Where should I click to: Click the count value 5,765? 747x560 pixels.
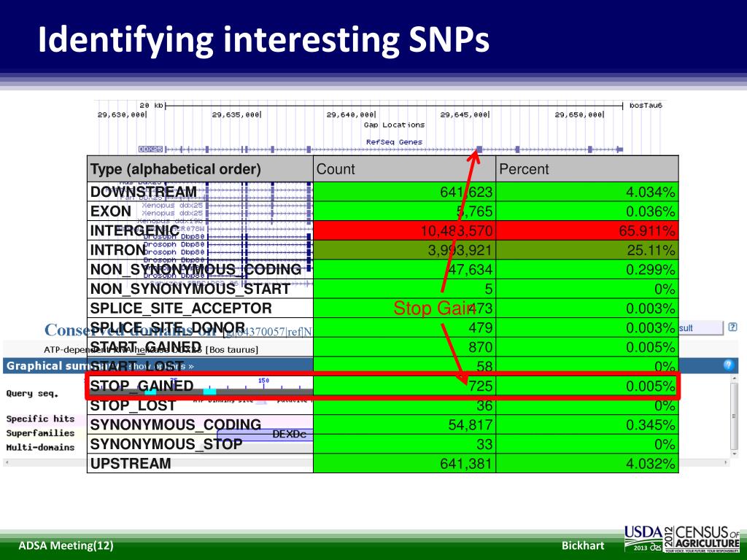474,211
